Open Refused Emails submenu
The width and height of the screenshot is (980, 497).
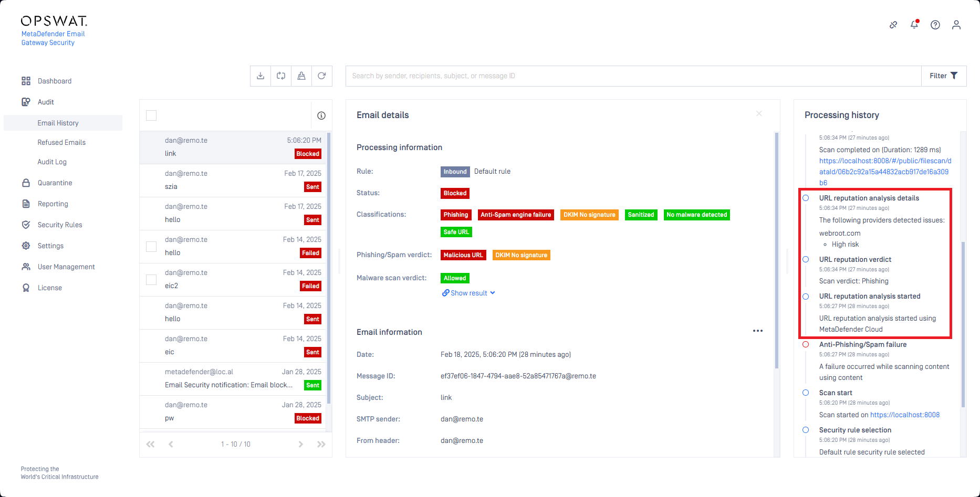[61, 142]
